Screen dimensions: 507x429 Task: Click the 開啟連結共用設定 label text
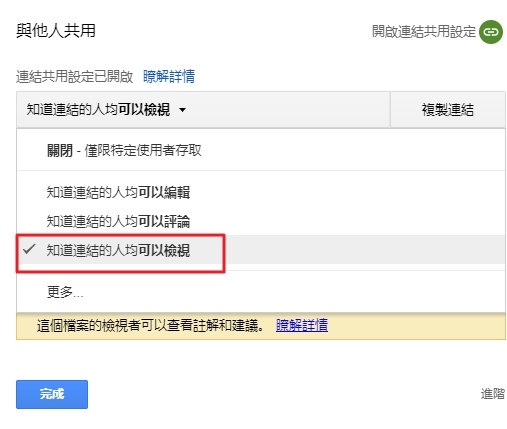424,32
